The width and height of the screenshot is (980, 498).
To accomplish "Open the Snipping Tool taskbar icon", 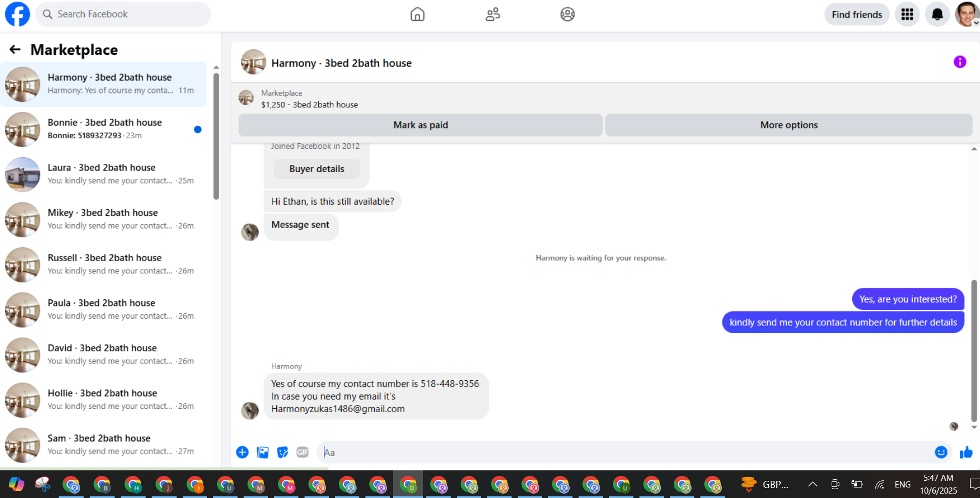I will tap(43, 485).
